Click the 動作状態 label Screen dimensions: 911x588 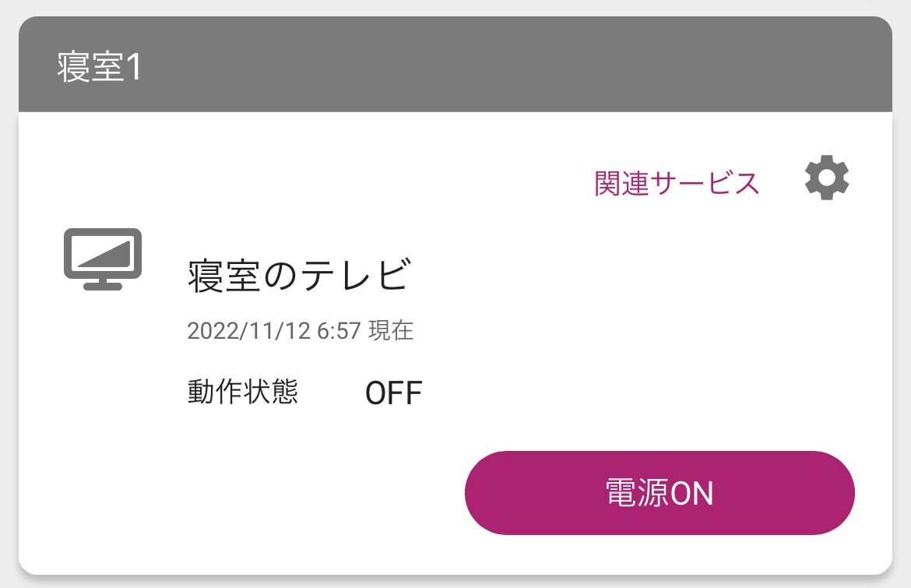coord(242,392)
